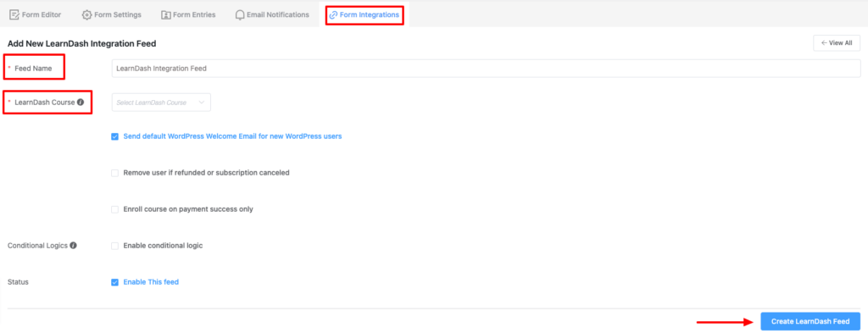This screenshot has height=333, width=868.
Task: Click the Form Editor pencil icon
Action: tap(14, 15)
